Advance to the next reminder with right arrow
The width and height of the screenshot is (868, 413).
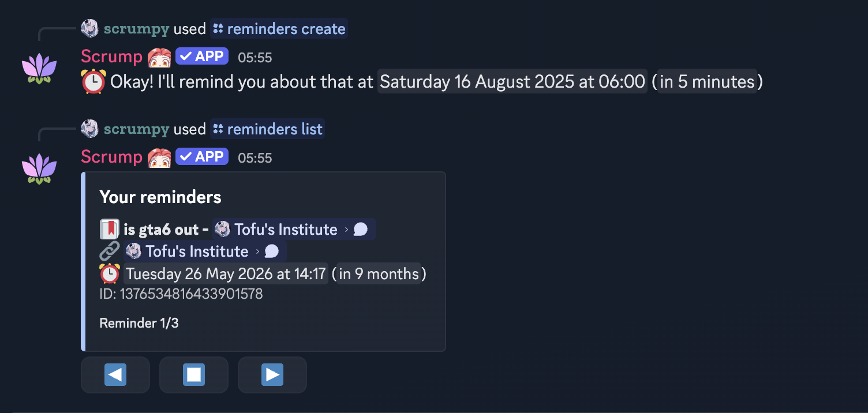pyautogui.click(x=272, y=375)
